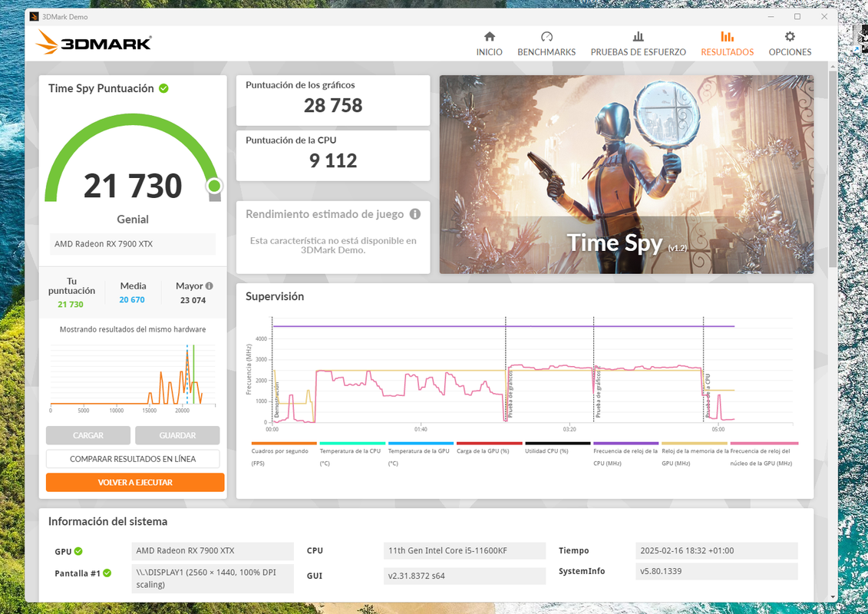
Task: Toggle Reloj de la memoria de la GPU yellow legend
Action: (695, 454)
